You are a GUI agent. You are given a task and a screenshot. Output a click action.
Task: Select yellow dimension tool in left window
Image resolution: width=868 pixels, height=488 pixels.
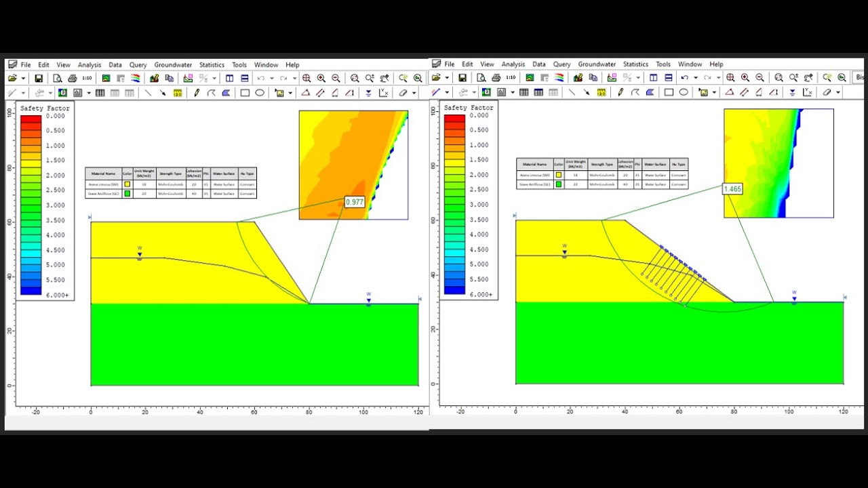click(x=178, y=93)
